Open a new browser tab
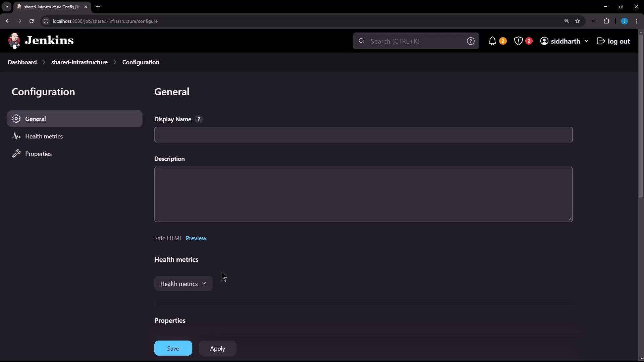Viewport: 644px width, 362px height. point(98,7)
